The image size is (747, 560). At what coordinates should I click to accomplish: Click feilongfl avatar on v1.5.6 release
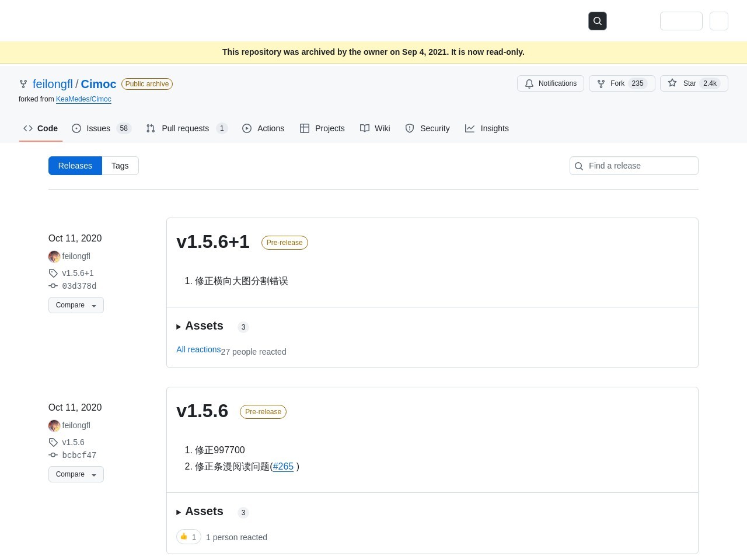[x=54, y=425]
